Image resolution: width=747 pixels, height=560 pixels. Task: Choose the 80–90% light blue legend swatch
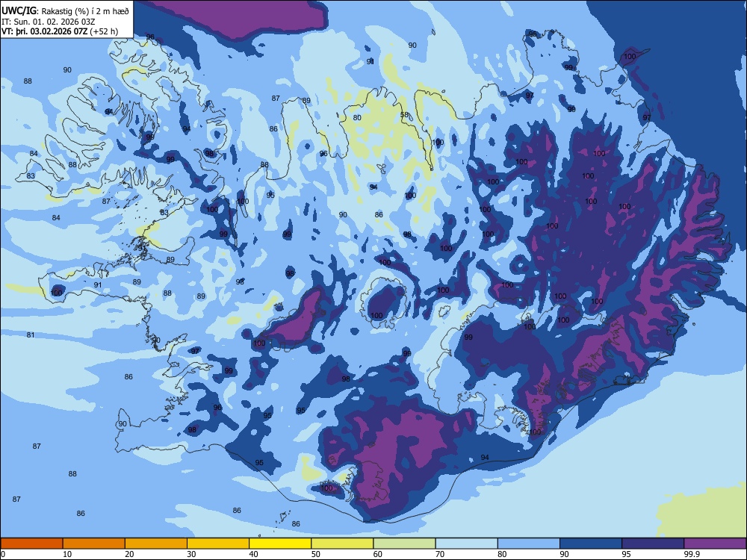(528, 544)
